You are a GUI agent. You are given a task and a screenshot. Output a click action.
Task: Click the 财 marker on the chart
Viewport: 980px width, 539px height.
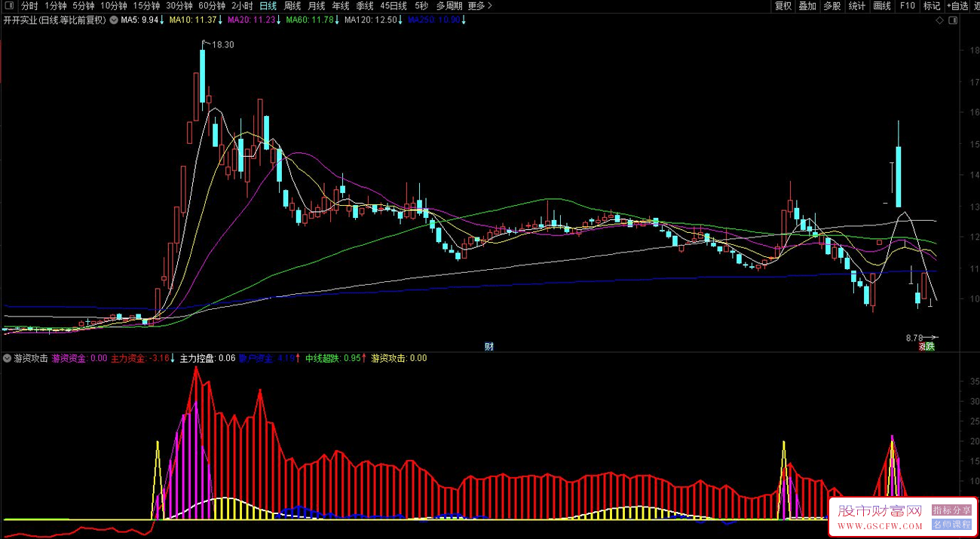coord(489,347)
